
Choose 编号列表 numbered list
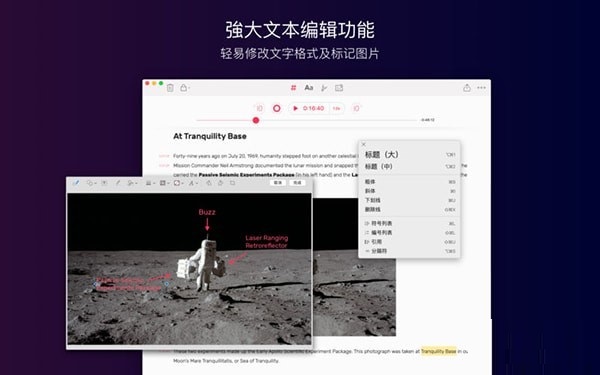(409, 232)
